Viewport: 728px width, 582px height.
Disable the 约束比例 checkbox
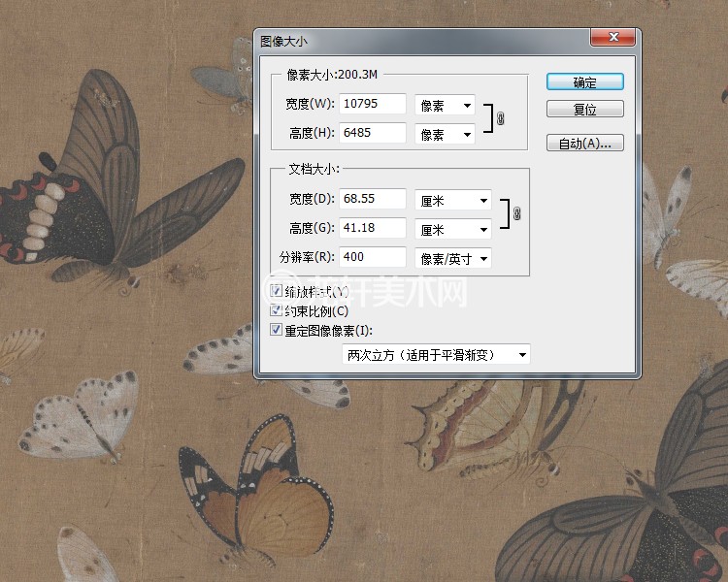pyautogui.click(x=277, y=310)
